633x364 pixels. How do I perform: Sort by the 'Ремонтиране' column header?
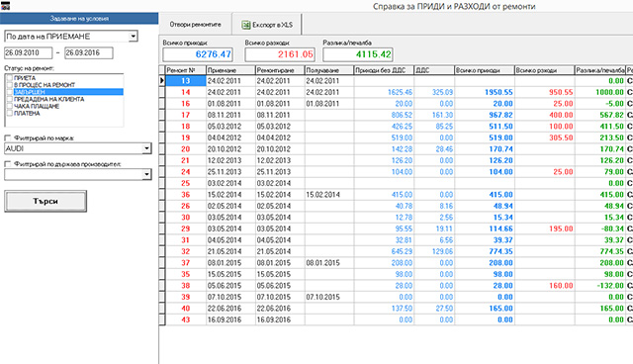coord(280,70)
